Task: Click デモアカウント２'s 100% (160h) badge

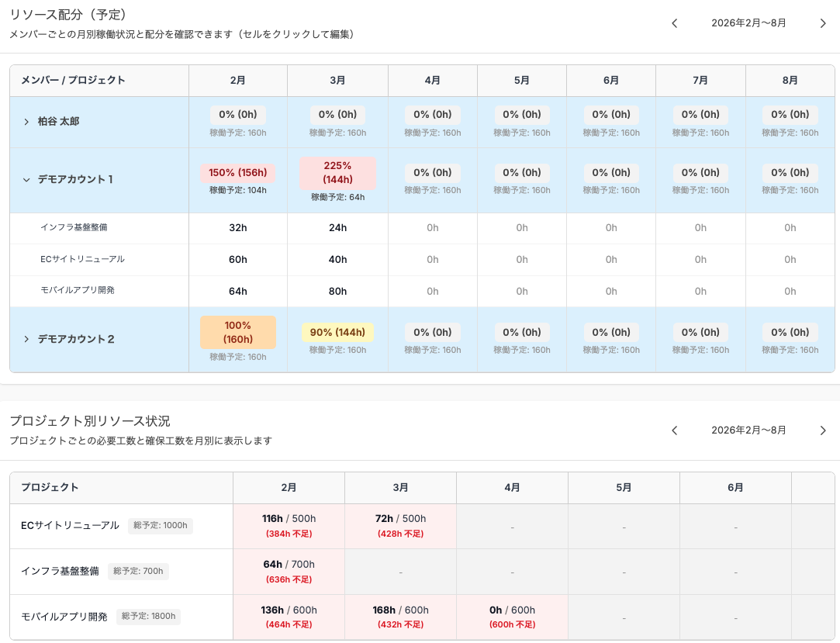Action: point(237,332)
